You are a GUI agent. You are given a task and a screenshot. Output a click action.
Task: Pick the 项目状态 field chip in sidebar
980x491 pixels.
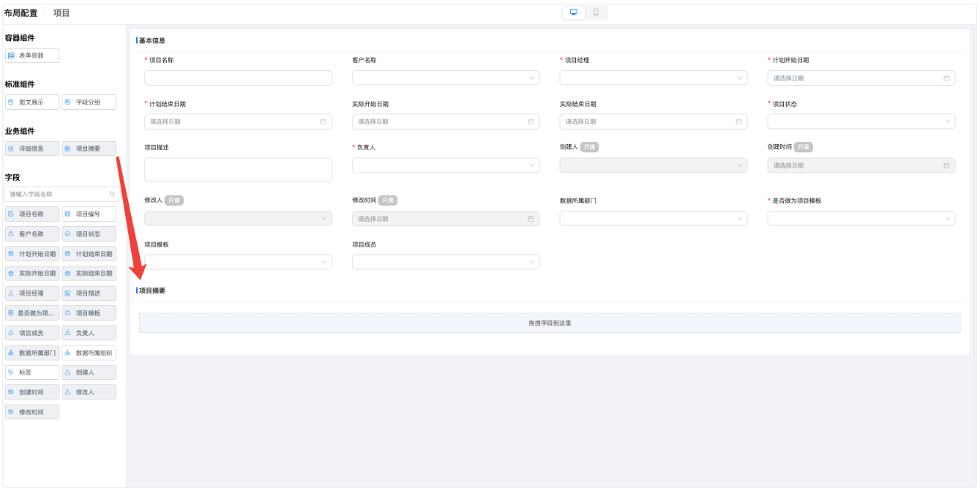tap(89, 234)
